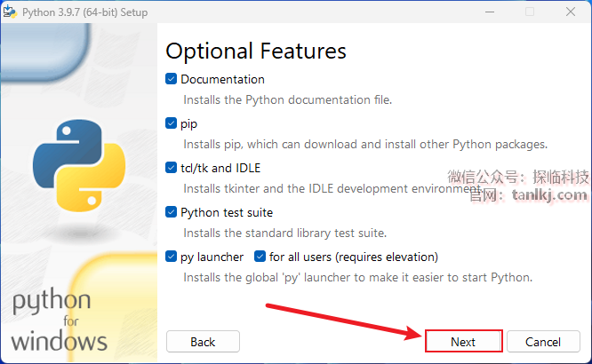Cancel the Python installation
Screen dimensions: 592x364
pyautogui.click(x=543, y=342)
